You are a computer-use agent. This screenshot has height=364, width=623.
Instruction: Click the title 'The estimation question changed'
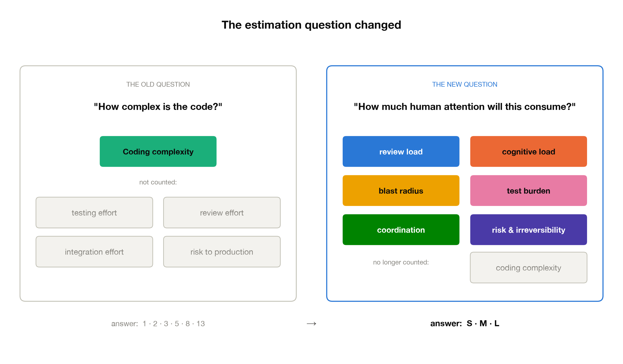click(x=311, y=25)
